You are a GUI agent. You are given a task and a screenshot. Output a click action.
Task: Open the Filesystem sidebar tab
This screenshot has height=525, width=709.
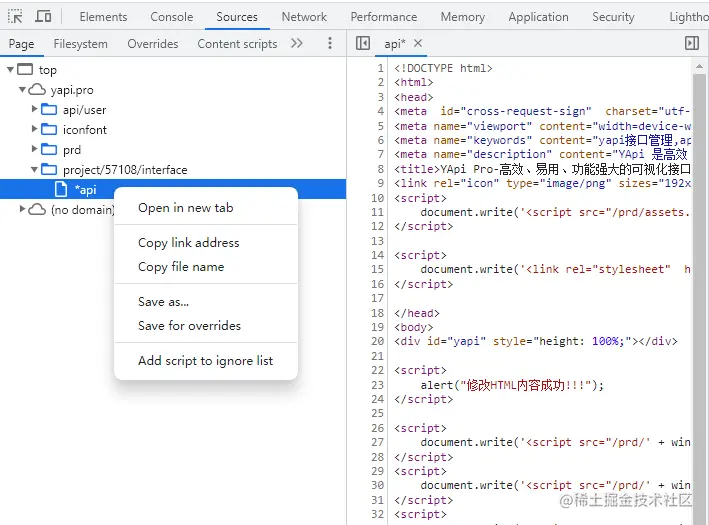(x=80, y=44)
